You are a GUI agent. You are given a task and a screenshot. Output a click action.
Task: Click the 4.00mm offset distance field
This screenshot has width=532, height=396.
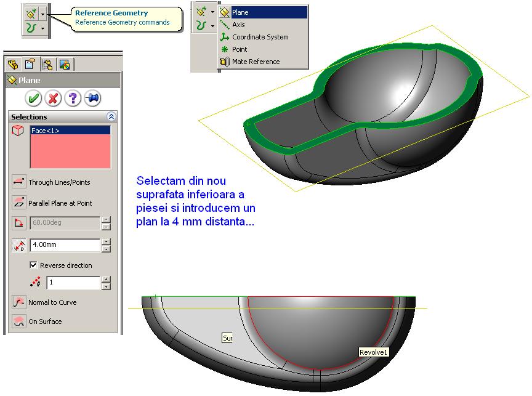[x=65, y=245]
